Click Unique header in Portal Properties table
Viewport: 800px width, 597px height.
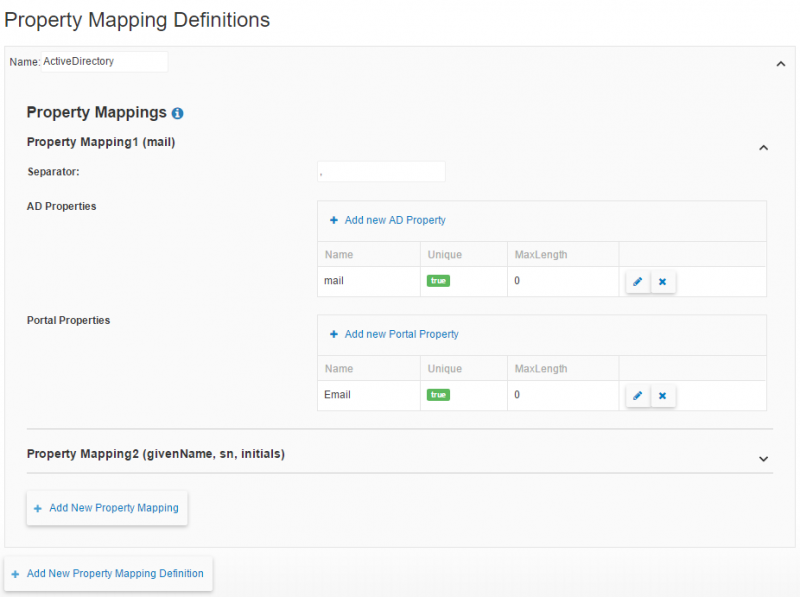click(445, 368)
